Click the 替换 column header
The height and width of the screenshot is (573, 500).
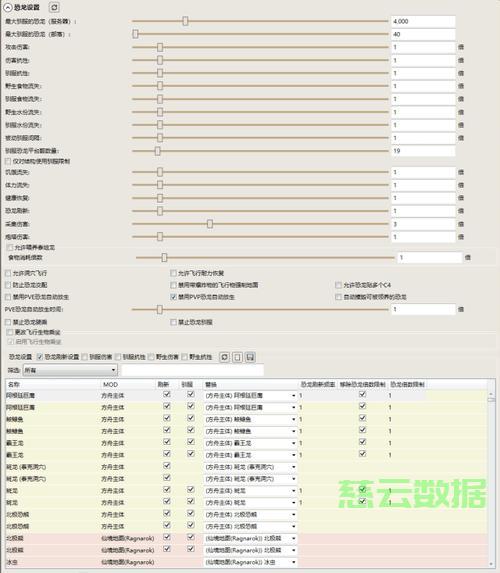(x=250, y=384)
